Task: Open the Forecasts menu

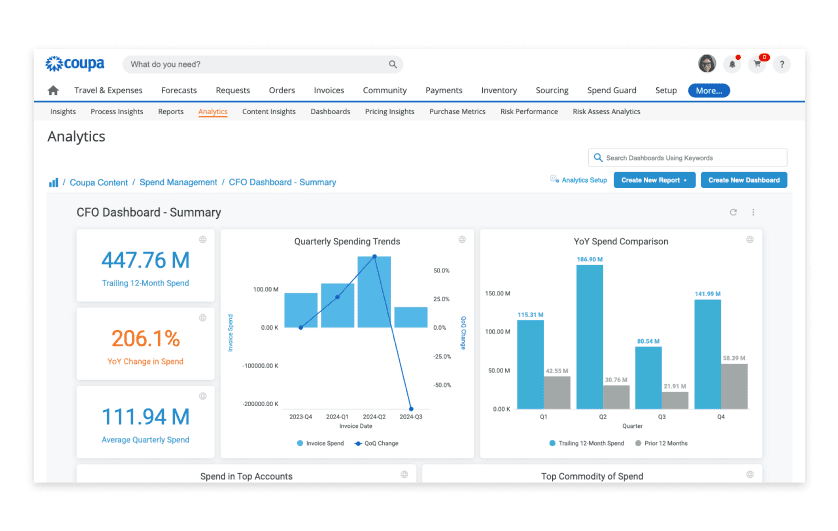Action: (x=179, y=90)
